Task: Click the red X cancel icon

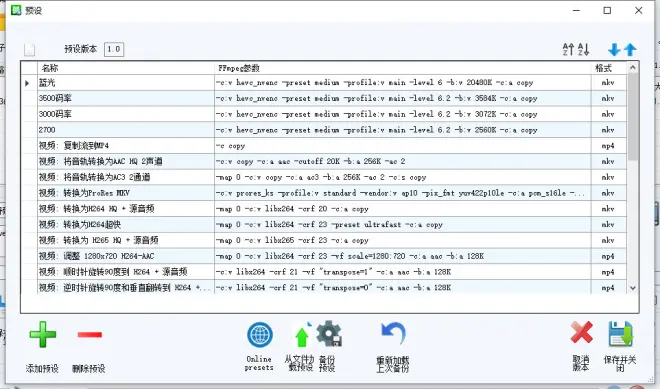Action: [x=582, y=333]
